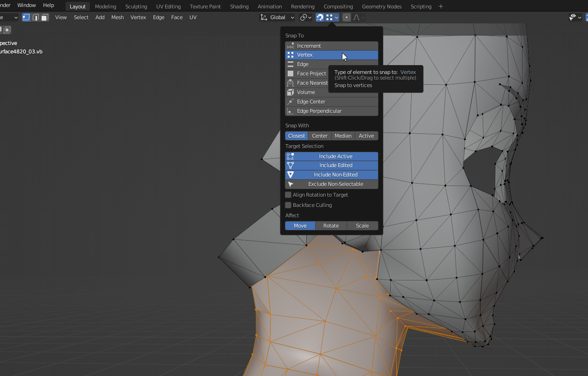Enable Backface Culling checkbox
Image resolution: width=588 pixels, height=376 pixels.
(x=289, y=205)
